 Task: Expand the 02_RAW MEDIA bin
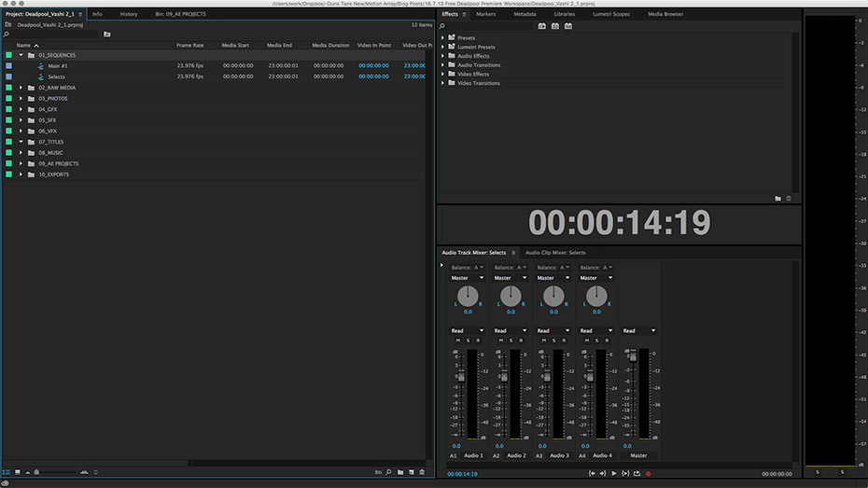(21, 88)
